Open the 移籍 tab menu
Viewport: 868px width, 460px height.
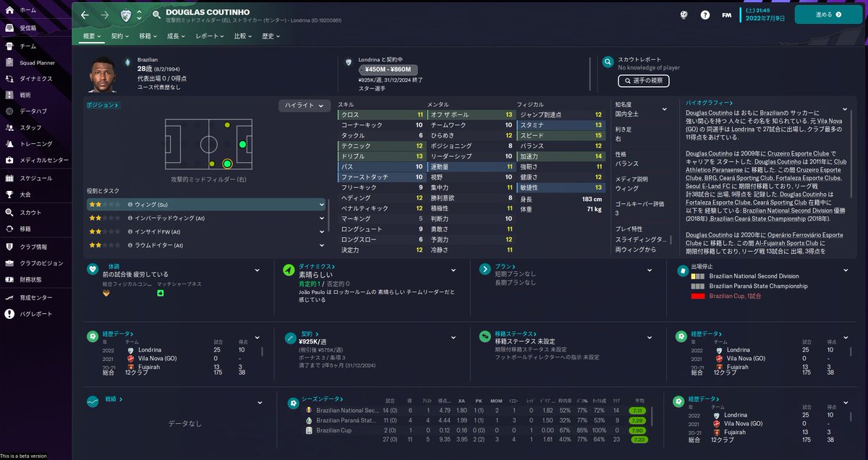click(x=148, y=35)
